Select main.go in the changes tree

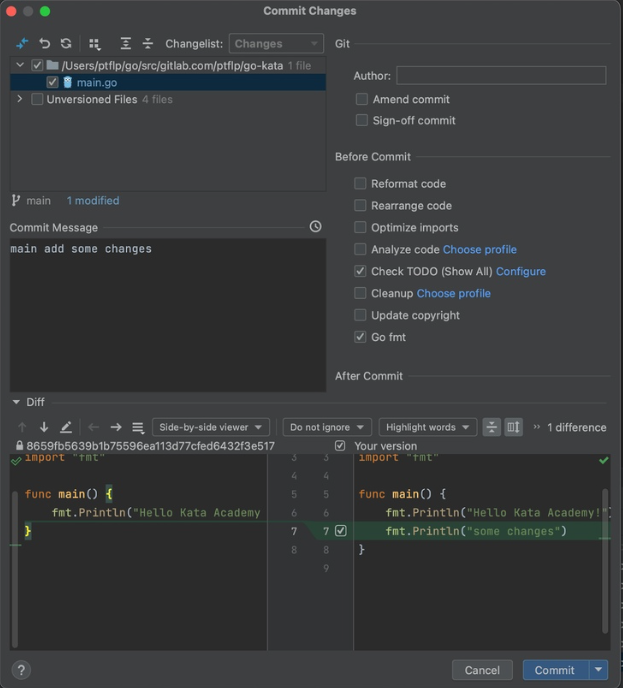pyautogui.click(x=96, y=82)
